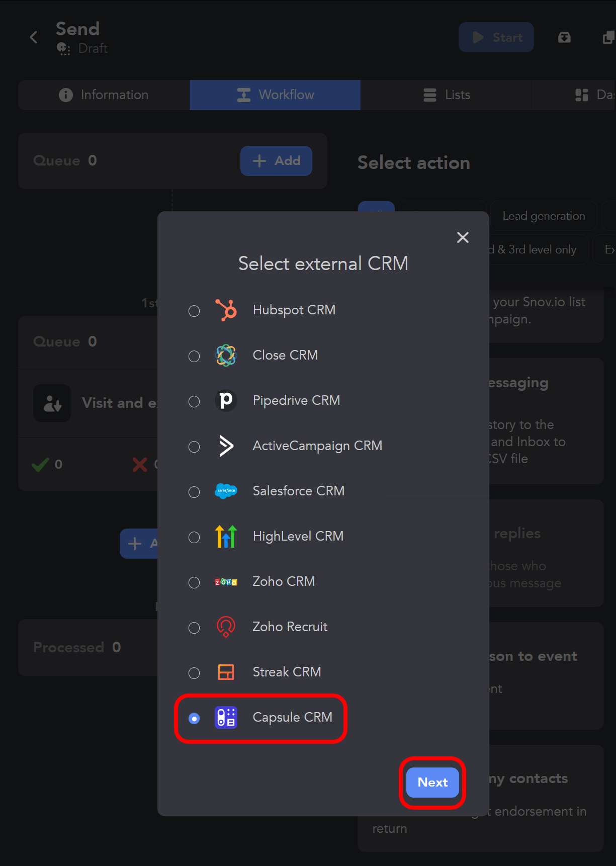Image resolution: width=616 pixels, height=866 pixels.
Task: Select the Hubspot CRM radio button
Action: (194, 311)
